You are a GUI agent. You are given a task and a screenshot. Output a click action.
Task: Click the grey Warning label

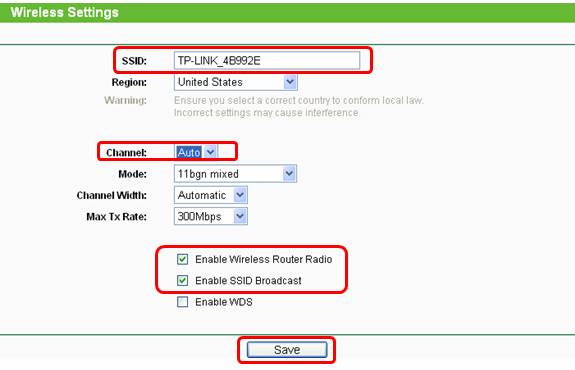(125, 100)
